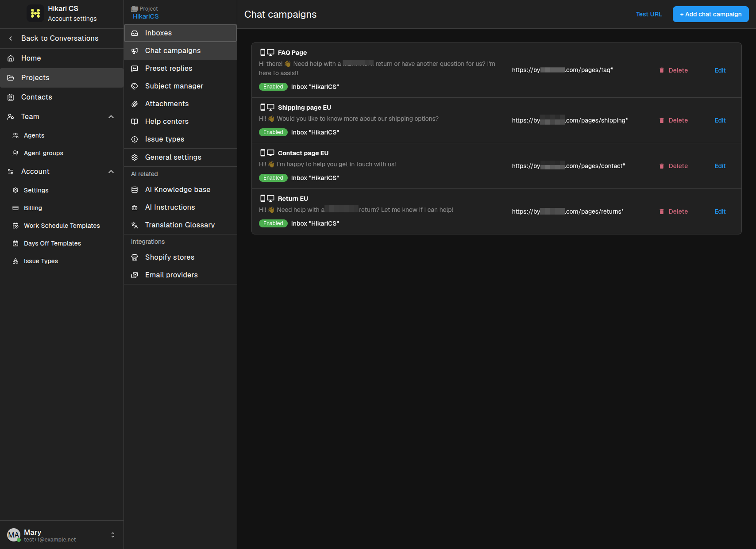Click the trash icon for Return EU campaign

coord(662,212)
